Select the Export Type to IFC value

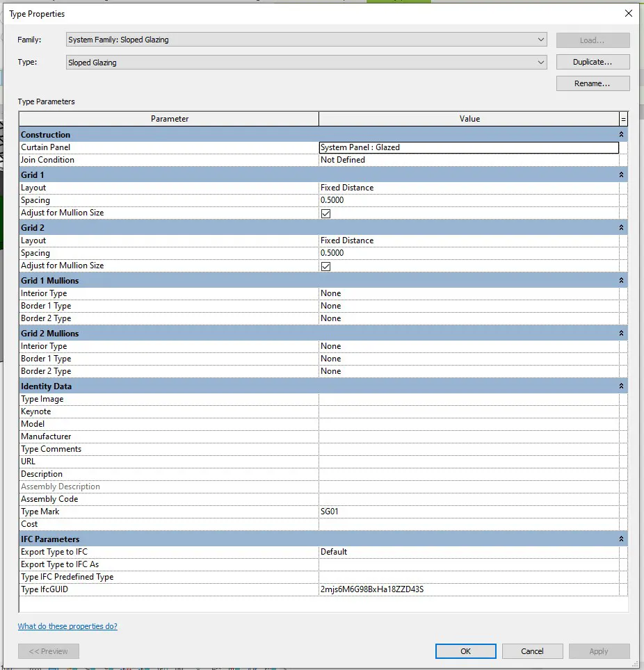(x=469, y=552)
